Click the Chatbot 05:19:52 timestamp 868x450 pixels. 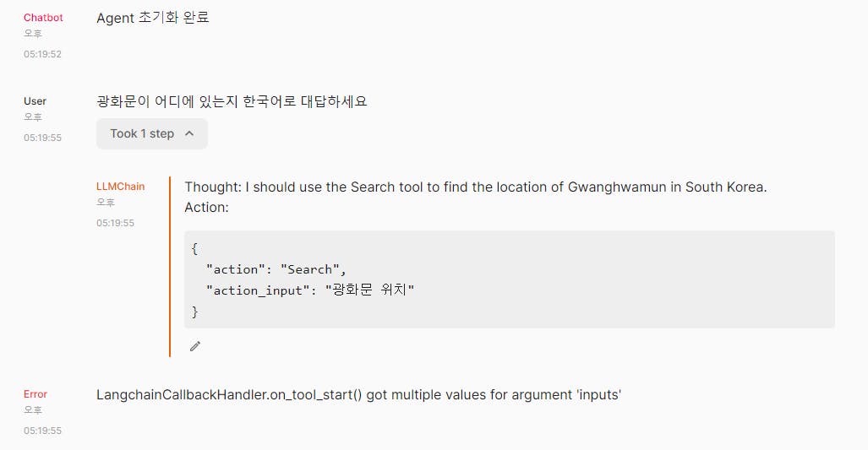click(x=42, y=54)
